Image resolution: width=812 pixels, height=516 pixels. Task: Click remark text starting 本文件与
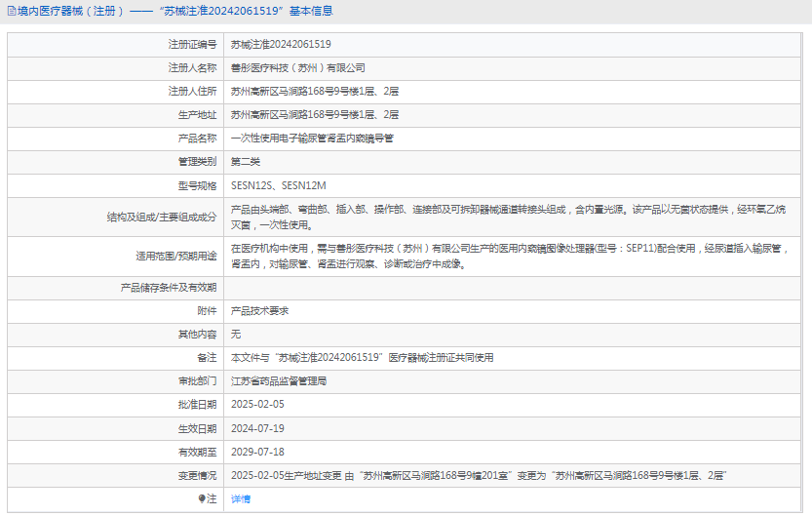[362, 357]
